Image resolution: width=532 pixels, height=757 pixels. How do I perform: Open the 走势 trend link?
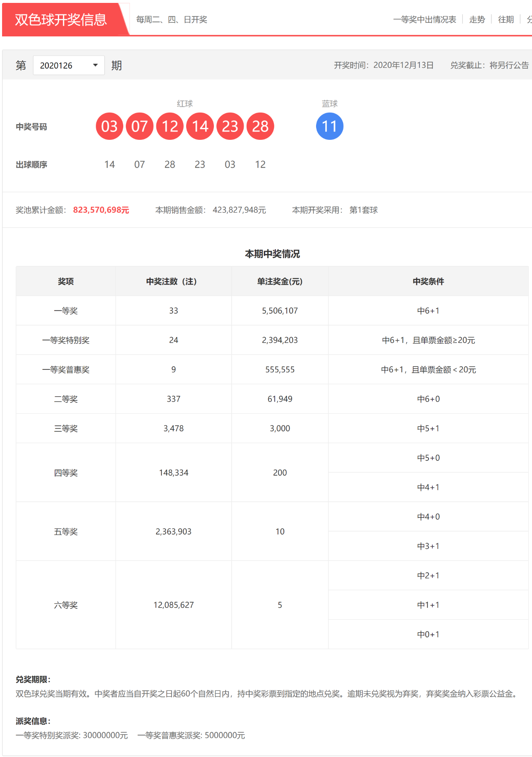(x=477, y=19)
